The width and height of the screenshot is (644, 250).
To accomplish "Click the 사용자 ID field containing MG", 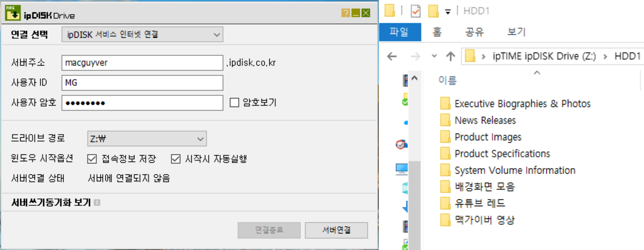I will click(142, 83).
